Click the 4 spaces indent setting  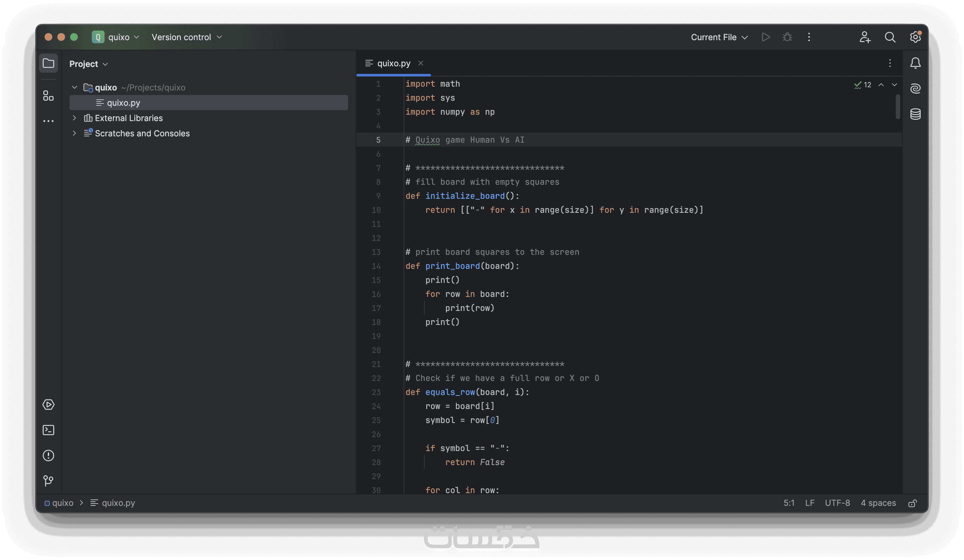coord(878,503)
